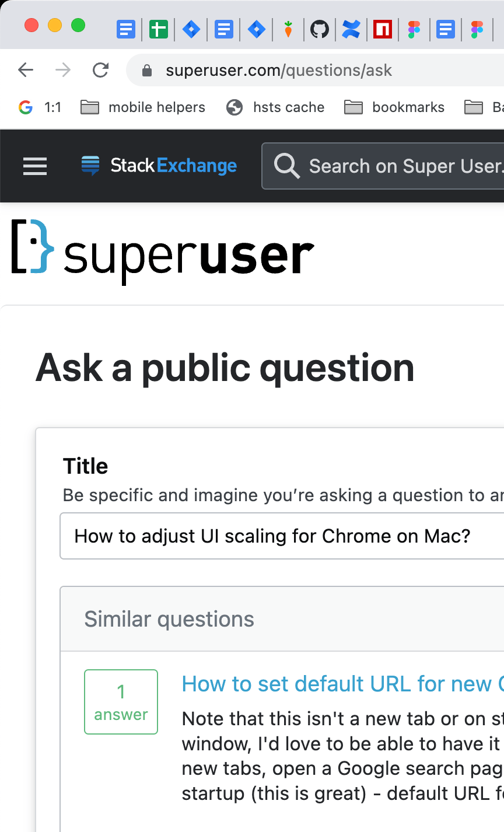
Task: Click the padlock icon in the address bar
Action: click(147, 69)
